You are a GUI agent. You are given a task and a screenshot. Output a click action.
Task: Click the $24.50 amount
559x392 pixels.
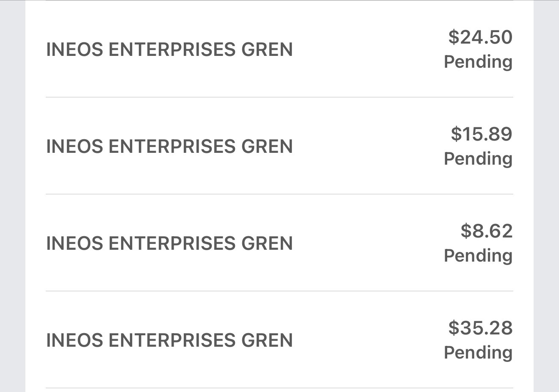click(480, 37)
